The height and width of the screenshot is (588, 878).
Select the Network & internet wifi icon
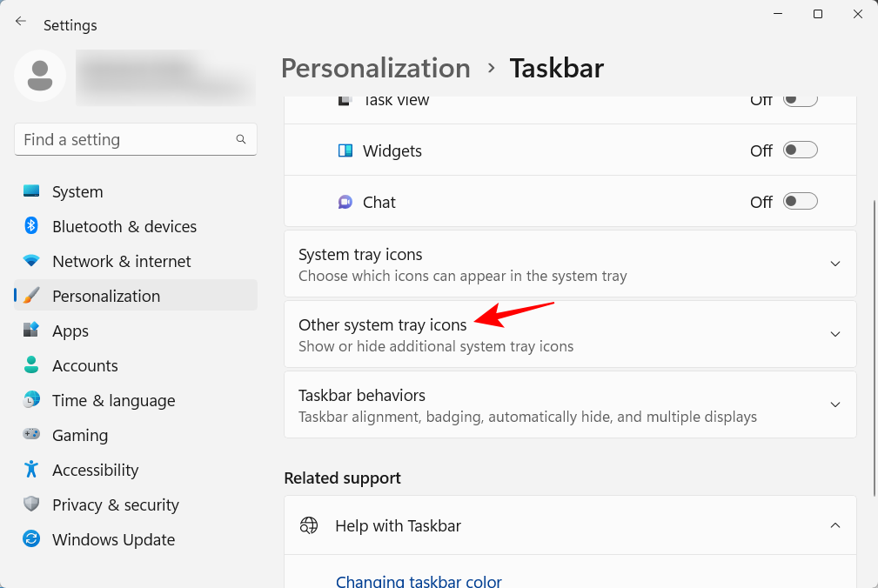pyautogui.click(x=31, y=261)
